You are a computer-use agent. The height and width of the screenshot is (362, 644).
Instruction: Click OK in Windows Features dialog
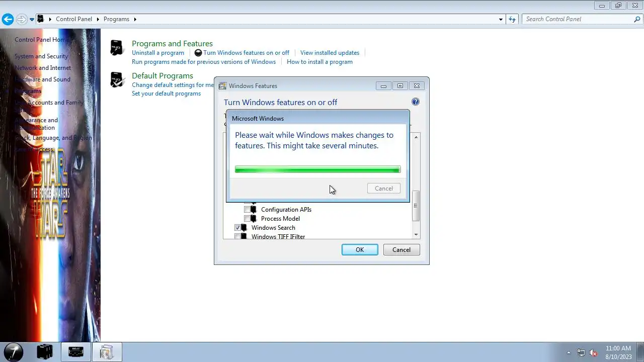(x=360, y=250)
